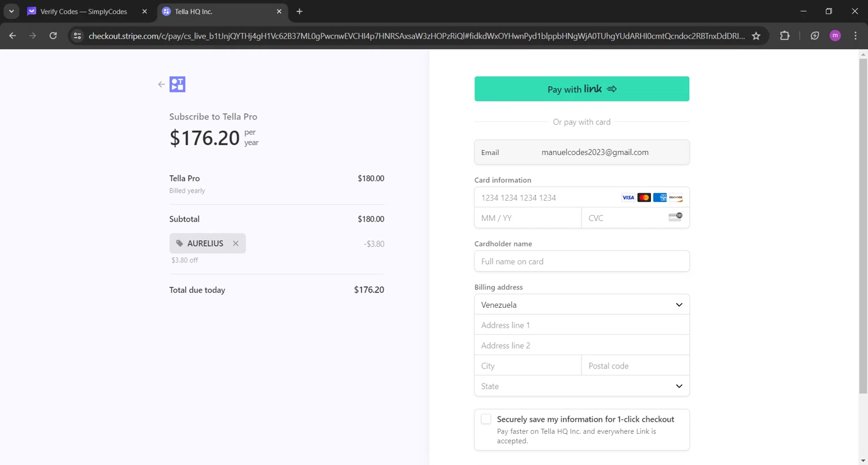Open the tab search dropdown arrow
This screenshot has height=465, width=868.
click(11, 12)
